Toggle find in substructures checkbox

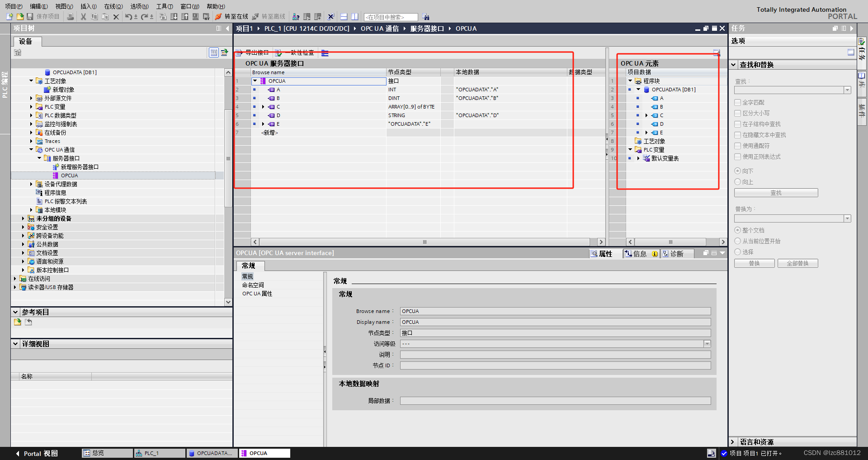click(738, 124)
